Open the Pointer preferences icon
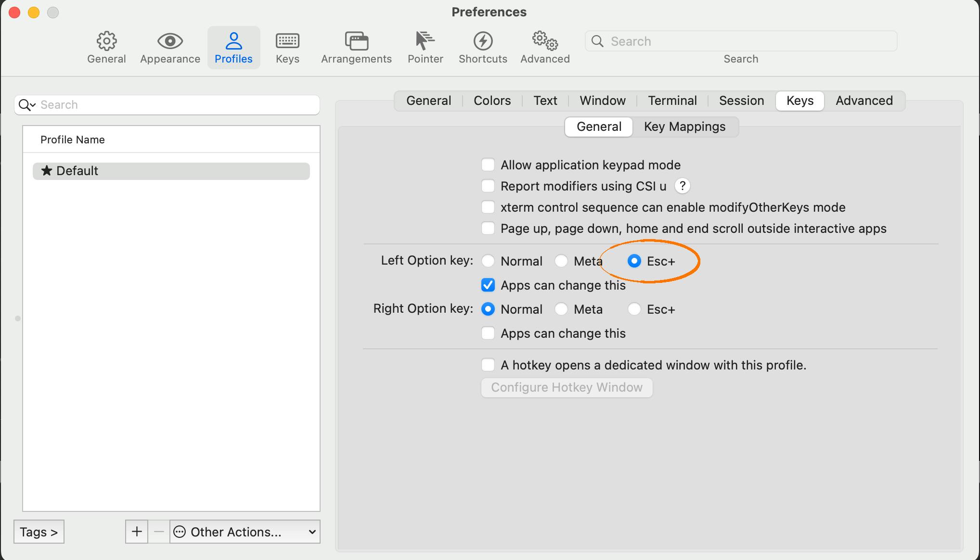Image resolution: width=980 pixels, height=560 pixels. coord(425,47)
